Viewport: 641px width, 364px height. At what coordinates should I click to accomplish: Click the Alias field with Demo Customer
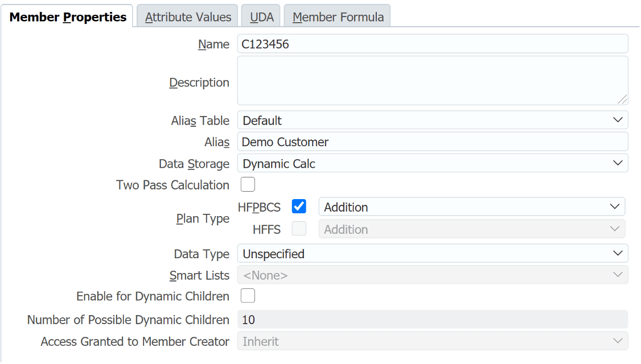click(x=432, y=142)
